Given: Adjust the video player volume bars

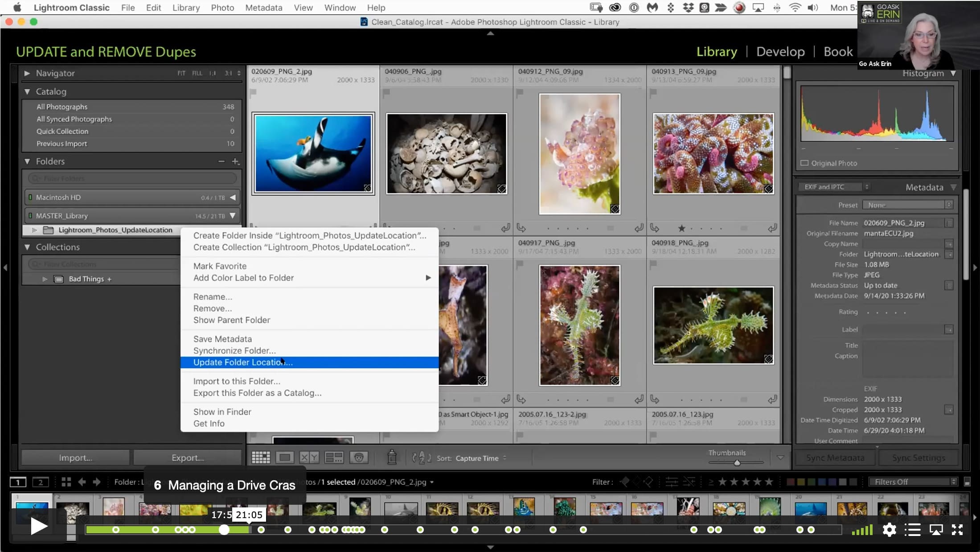Looking at the screenshot, I should click(x=862, y=530).
